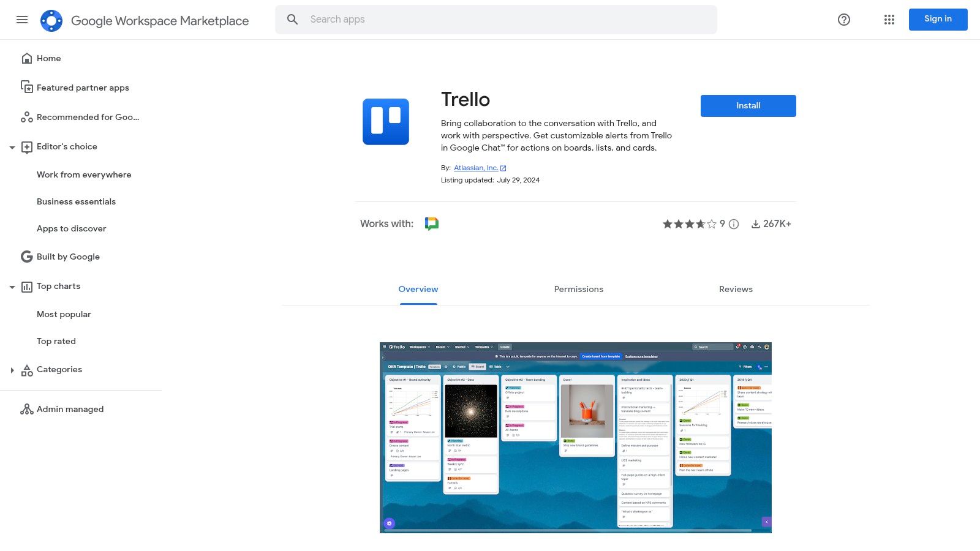980x551 pixels.
Task: Click the Install button
Action: [748, 105]
